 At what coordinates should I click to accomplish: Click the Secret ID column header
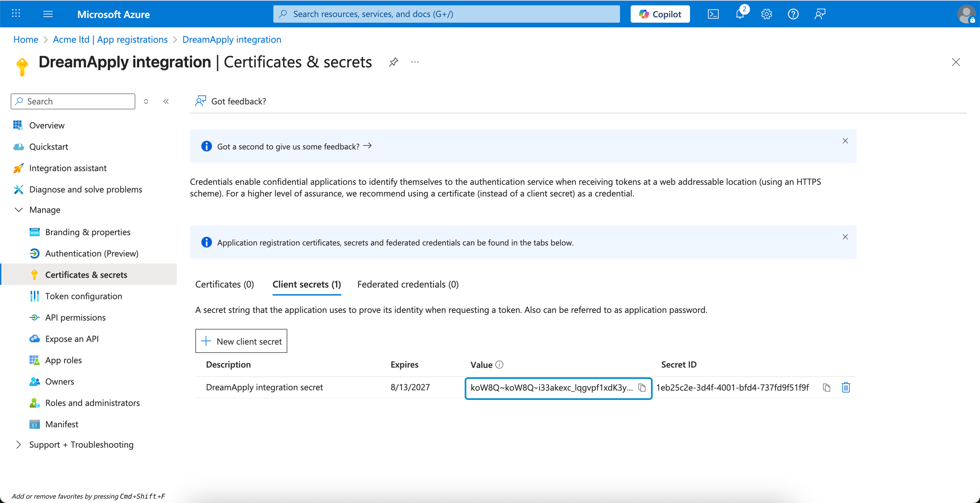(x=679, y=365)
